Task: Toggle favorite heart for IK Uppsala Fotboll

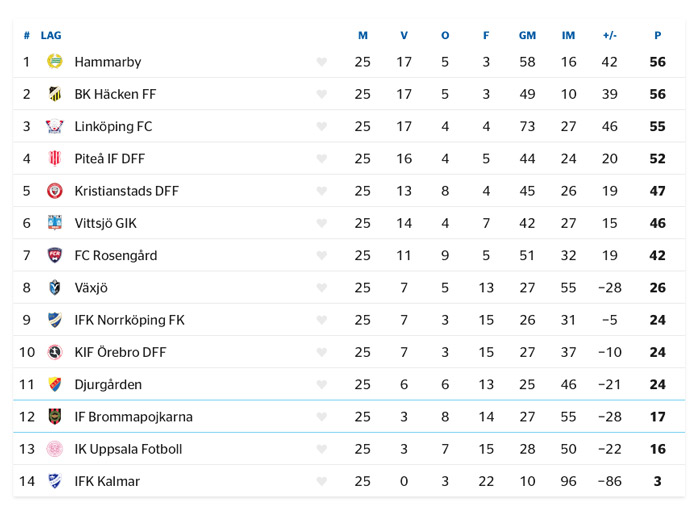Action: pos(321,449)
